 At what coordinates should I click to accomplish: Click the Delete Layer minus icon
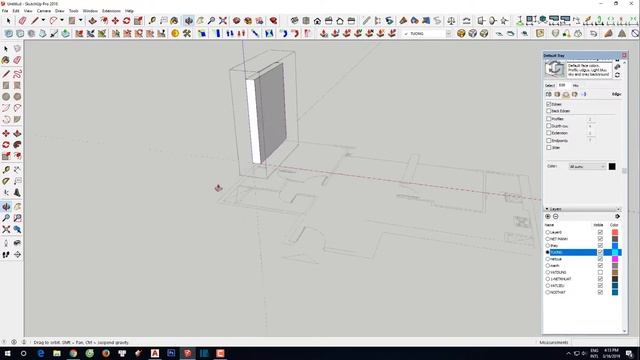556,216
